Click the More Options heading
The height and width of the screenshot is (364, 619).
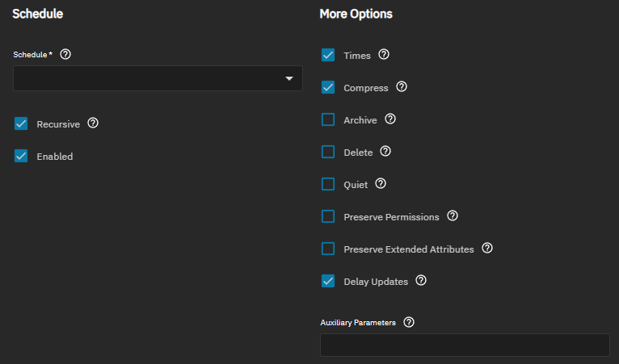click(356, 14)
